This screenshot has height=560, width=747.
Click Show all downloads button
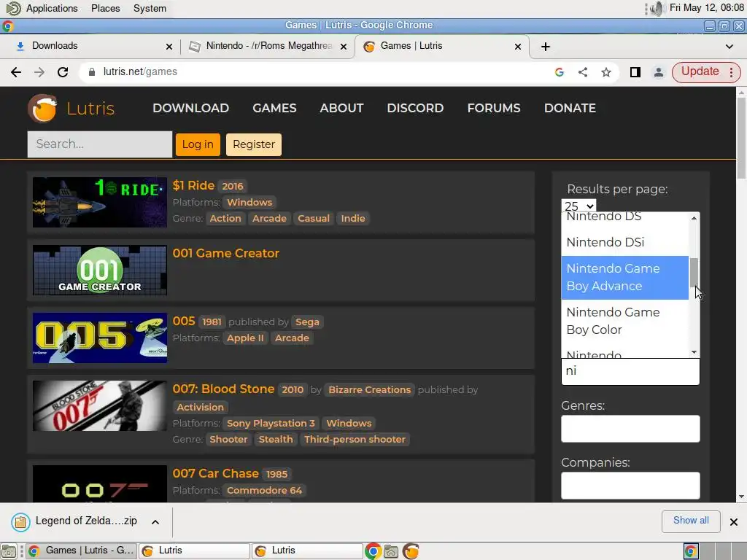tap(691, 521)
